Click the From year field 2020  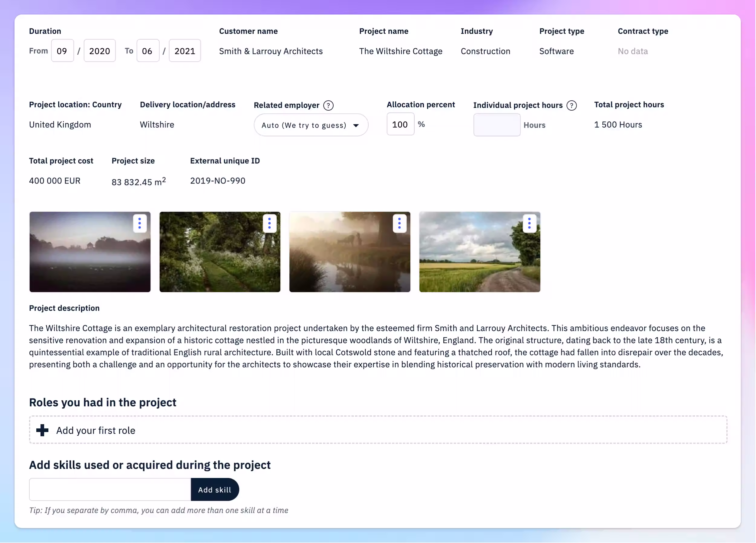[99, 51]
